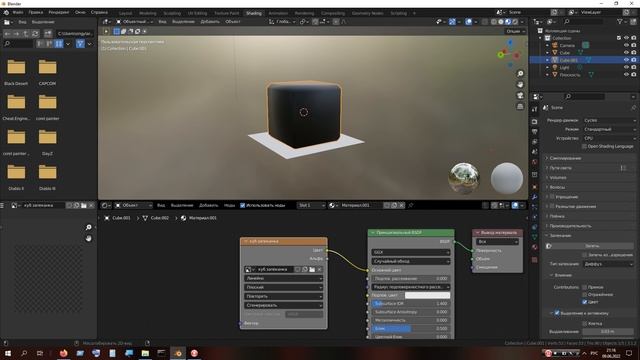Adjust the Subsurface IOR slider
This screenshot has height=360, width=640.
click(411, 304)
